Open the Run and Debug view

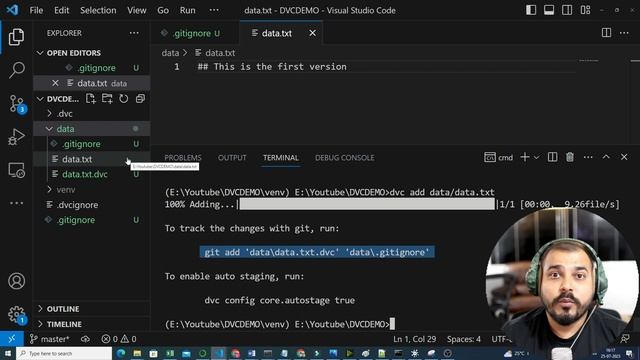[16, 137]
